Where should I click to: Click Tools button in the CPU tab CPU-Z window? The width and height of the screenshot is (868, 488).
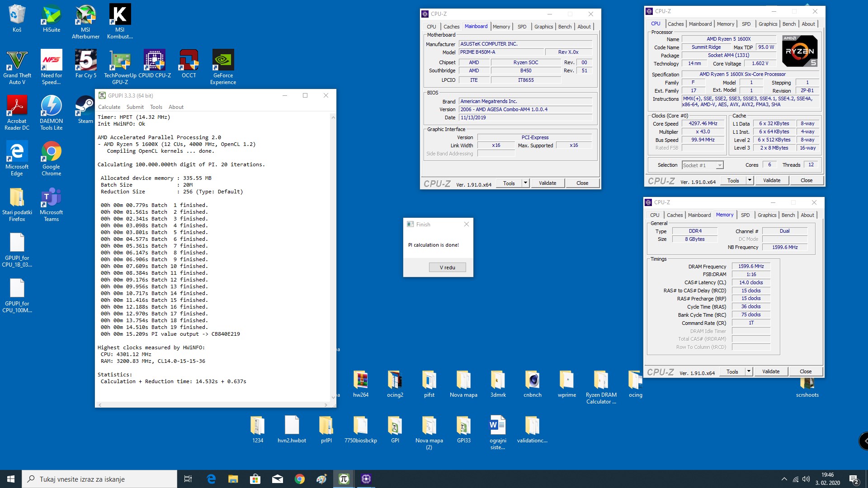[x=733, y=180]
